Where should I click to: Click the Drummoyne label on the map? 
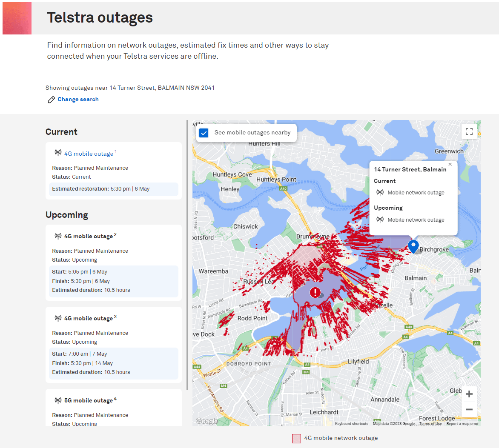[x=313, y=237]
